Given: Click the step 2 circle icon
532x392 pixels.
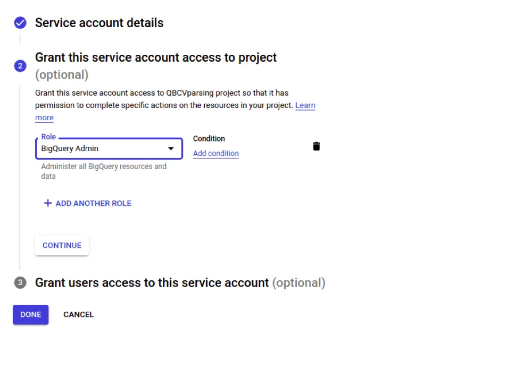Looking at the screenshot, I should coord(20,66).
